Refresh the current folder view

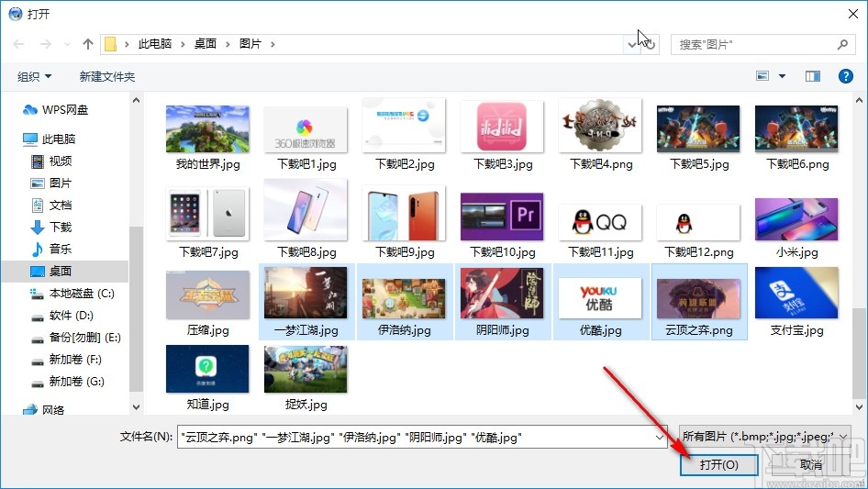[651, 44]
